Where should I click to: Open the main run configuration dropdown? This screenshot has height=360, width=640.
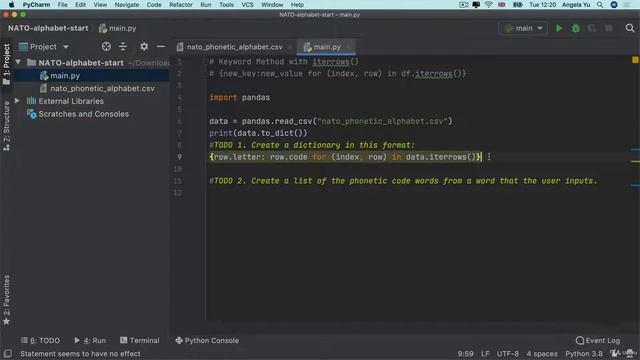[523, 28]
